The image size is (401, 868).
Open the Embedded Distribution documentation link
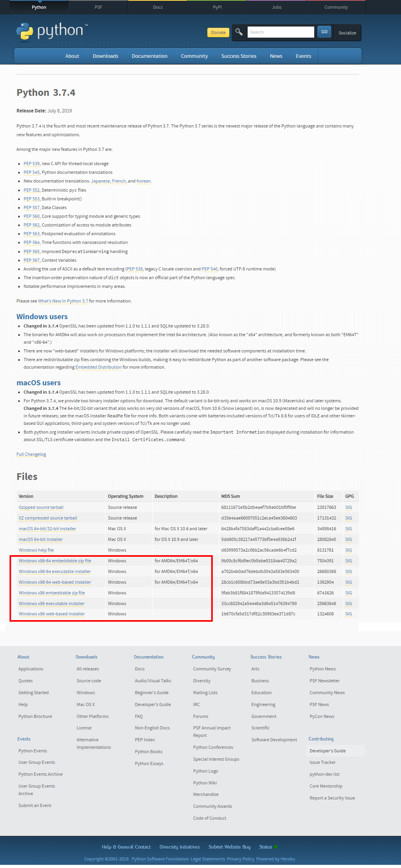(99, 367)
